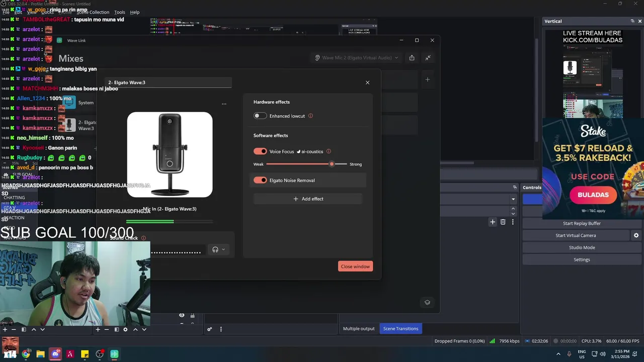Show hidden system tray icons chevron
Viewport: 644px width, 362px height.
pyautogui.click(x=558, y=354)
